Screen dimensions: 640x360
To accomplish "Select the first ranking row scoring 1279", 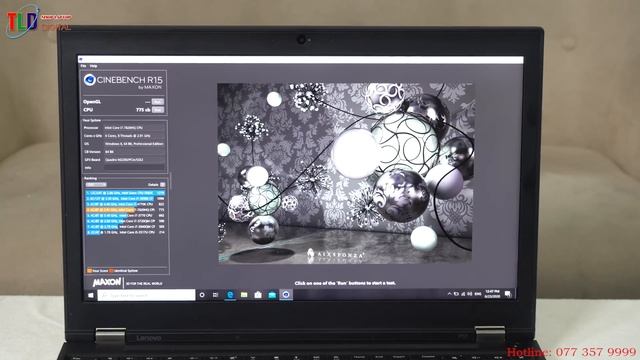I will coord(125,193).
